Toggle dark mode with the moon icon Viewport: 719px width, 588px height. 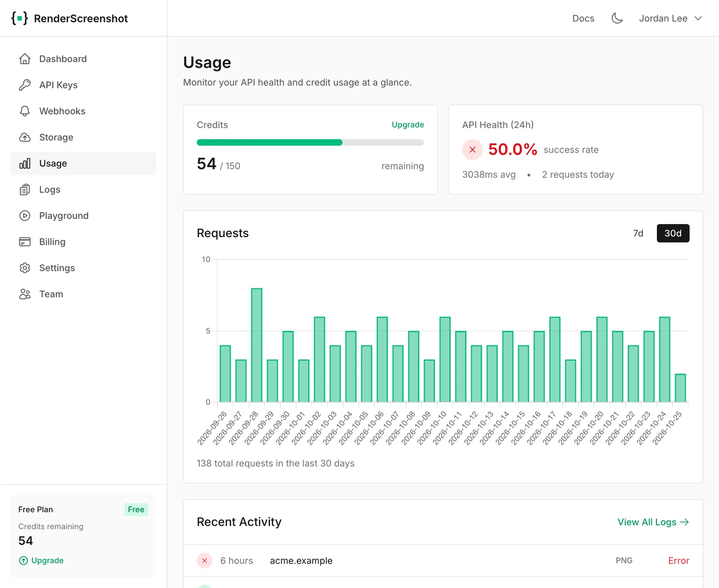tap(617, 18)
